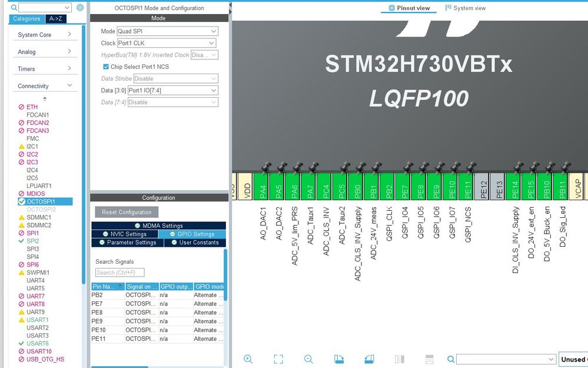Select the PE10 row in GPIO table
The height and width of the screenshot is (368, 588).
coord(158,330)
